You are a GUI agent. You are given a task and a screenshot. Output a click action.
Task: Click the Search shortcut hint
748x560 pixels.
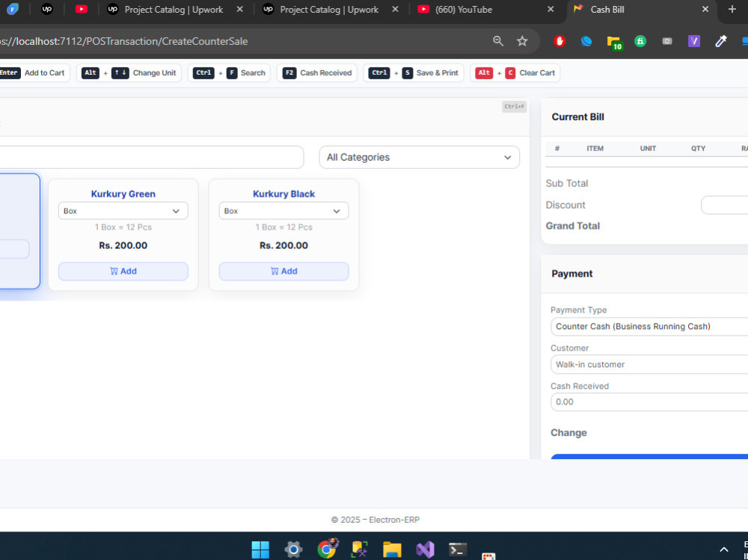(229, 73)
